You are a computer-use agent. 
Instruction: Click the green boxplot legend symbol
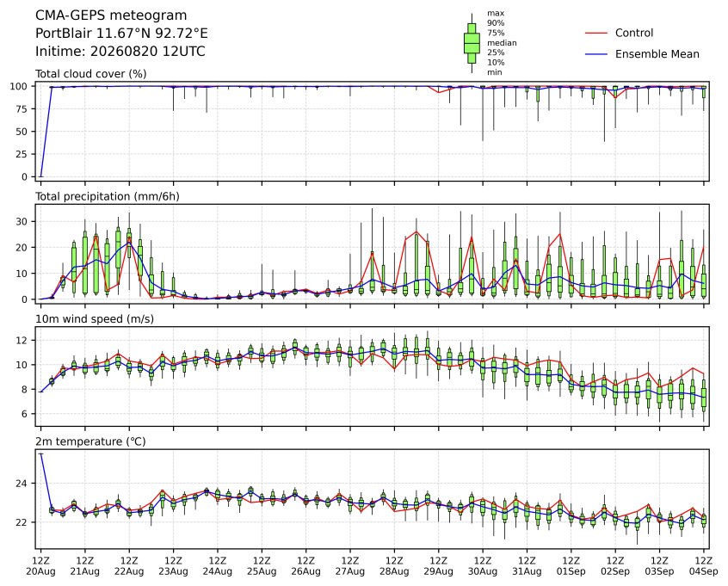pyautogui.click(x=472, y=43)
